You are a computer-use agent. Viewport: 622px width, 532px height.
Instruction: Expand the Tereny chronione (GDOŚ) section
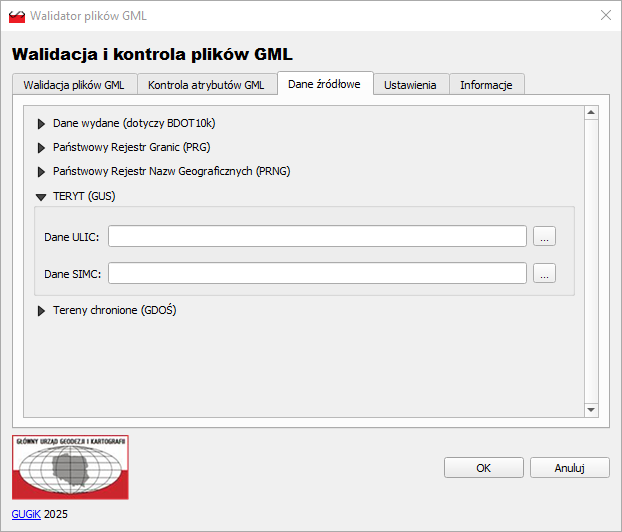(42, 311)
